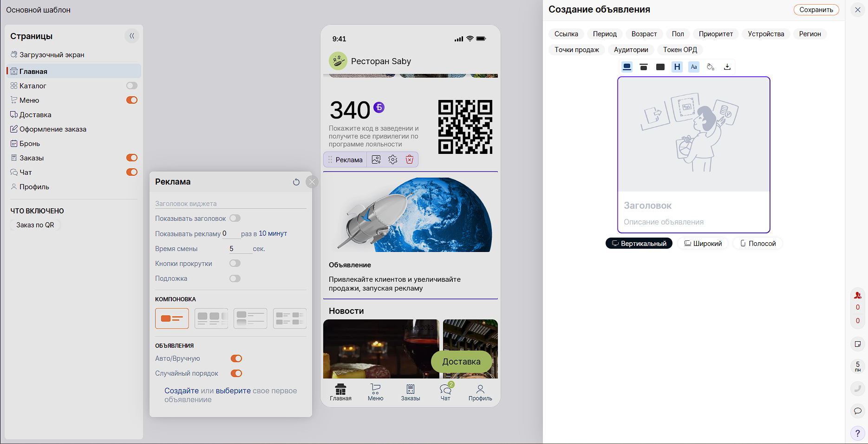Click the QR code in the phone preview
Screen dimensions: 868x444
[465, 127]
